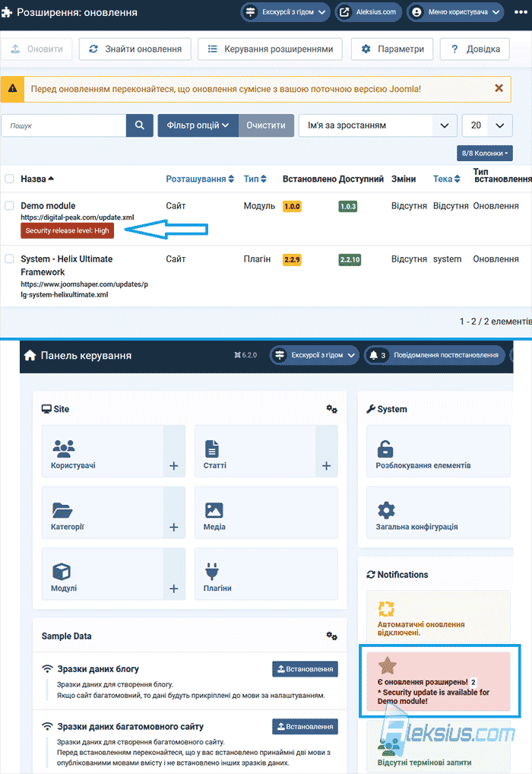Open the Користувачі users tile
Viewport: 532px width, 774px height.
(x=102, y=451)
